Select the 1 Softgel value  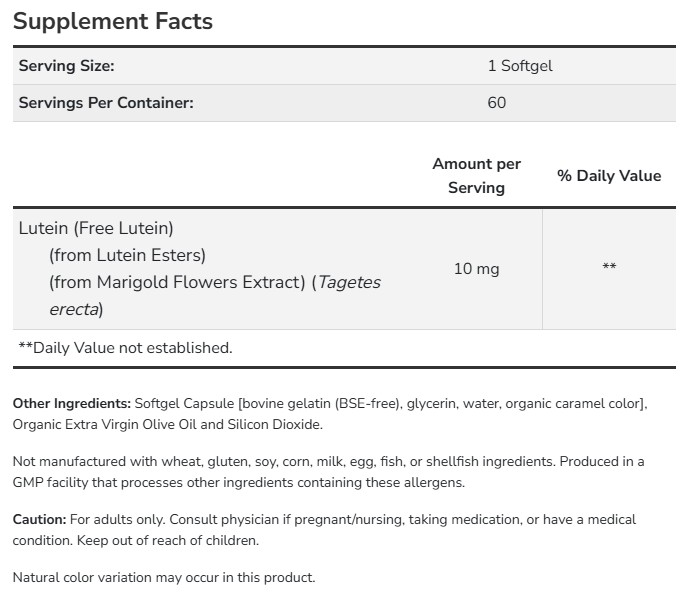tap(520, 66)
